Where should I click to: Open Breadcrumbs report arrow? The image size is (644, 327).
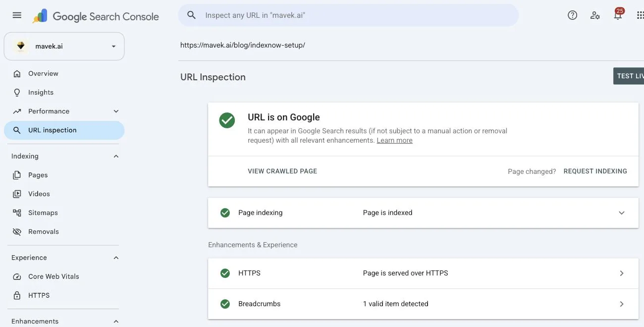622,304
